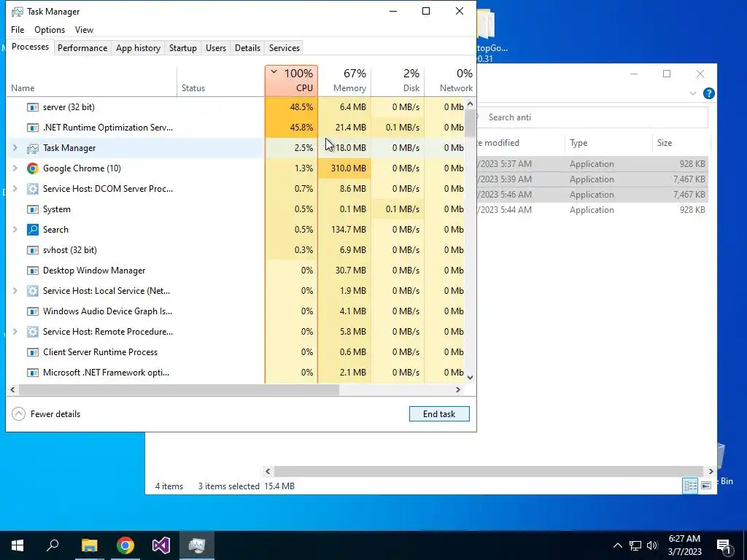747x560 pixels.
Task: Click the network icon in system tray
Action: [x=635, y=545]
